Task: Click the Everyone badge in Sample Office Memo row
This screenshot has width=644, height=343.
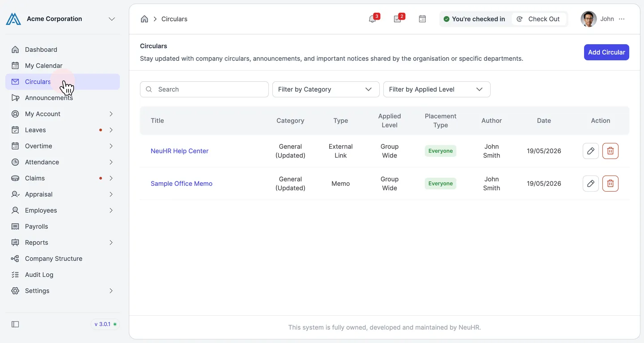Action: pos(441,184)
